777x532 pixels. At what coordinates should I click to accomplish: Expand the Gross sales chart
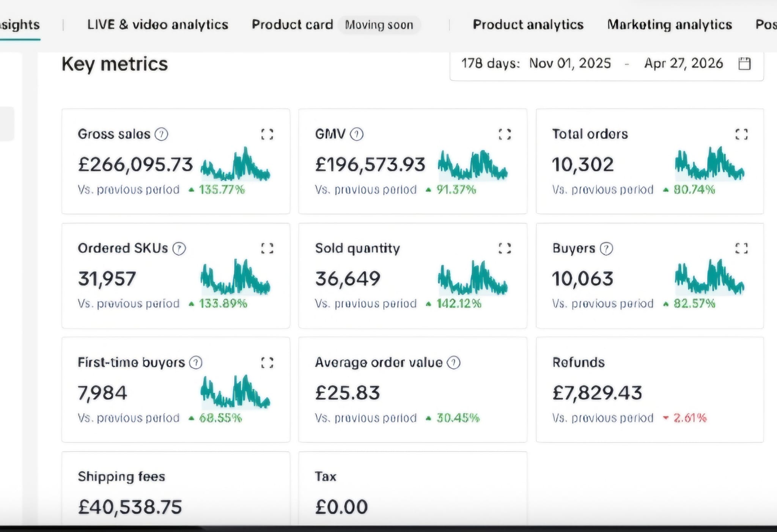tap(267, 134)
